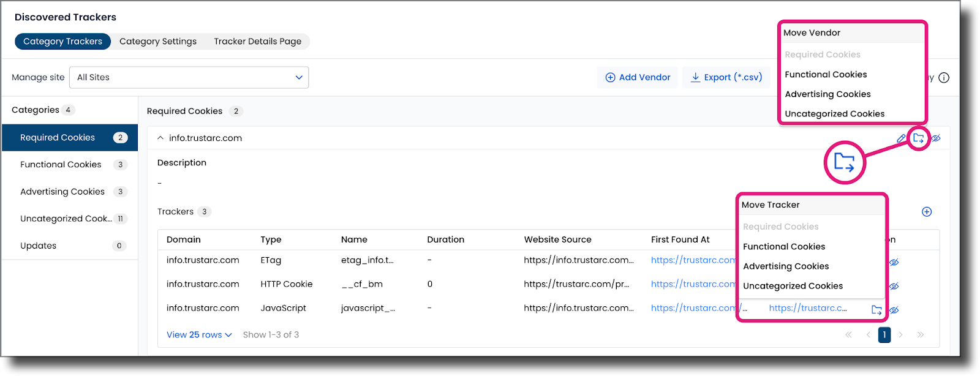
Task: Click the Name column header
Action: point(354,239)
